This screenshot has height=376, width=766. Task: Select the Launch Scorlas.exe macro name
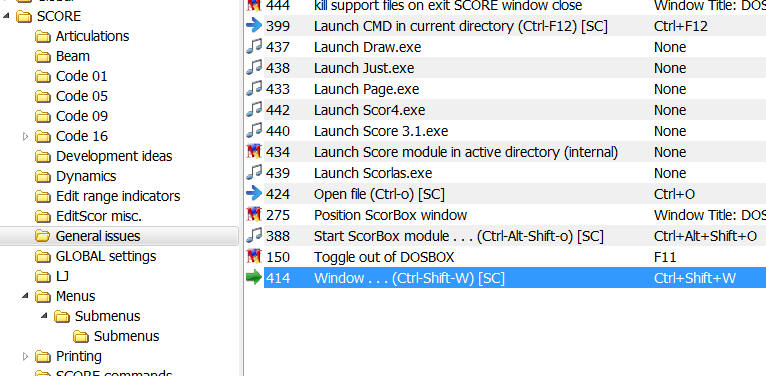(x=373, y=173)
